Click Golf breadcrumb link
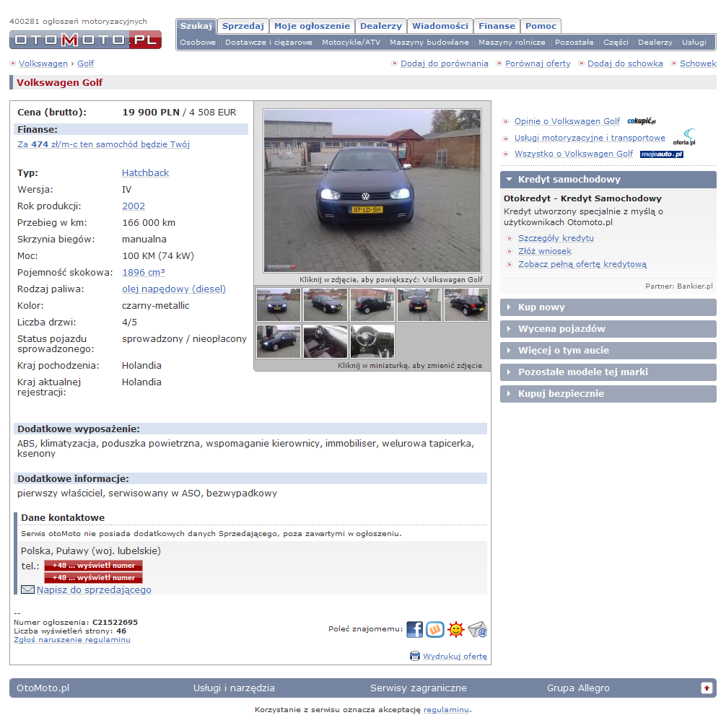This screenshot has height=728, width=726. point(85,63)
